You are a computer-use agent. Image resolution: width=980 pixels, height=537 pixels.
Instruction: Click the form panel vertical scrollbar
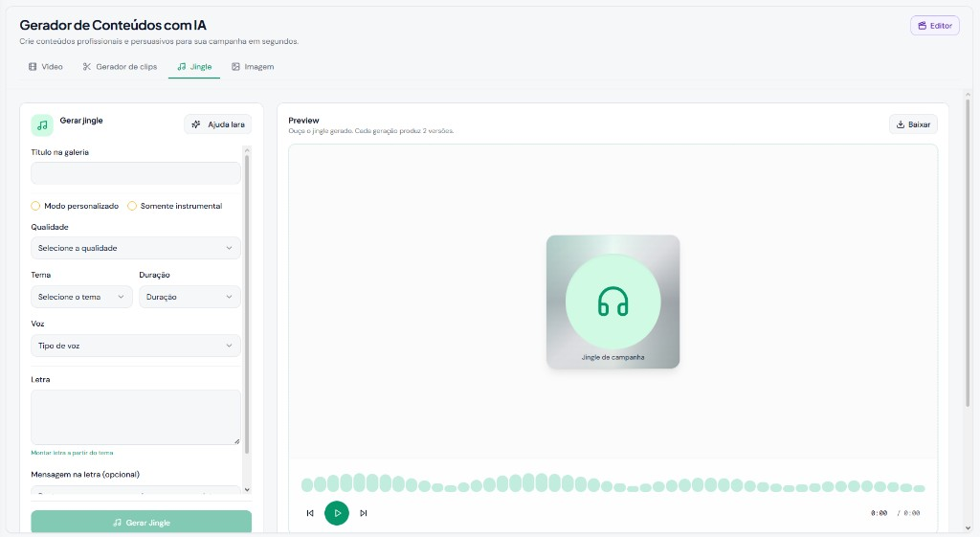pyautogui.click(x=247, y=304)
